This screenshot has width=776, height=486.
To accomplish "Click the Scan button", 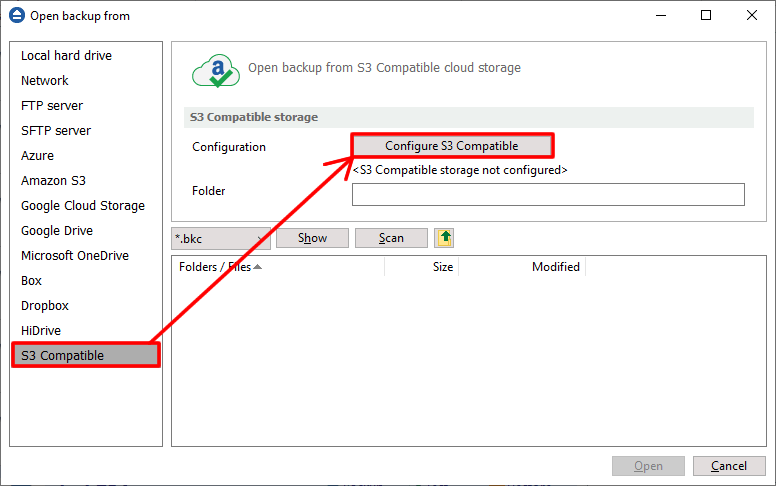I will point(392,238).
